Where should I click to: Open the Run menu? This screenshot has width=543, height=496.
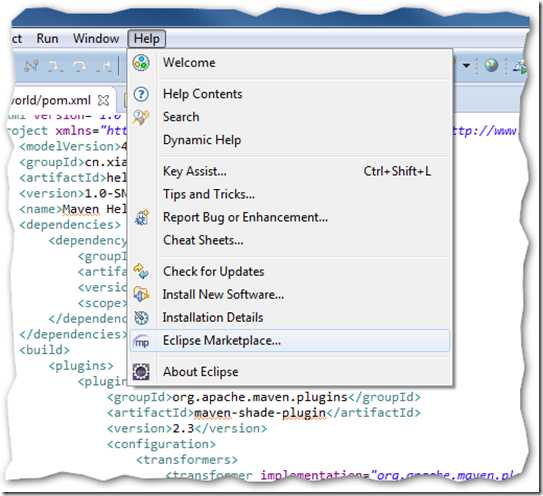point(47,38)
